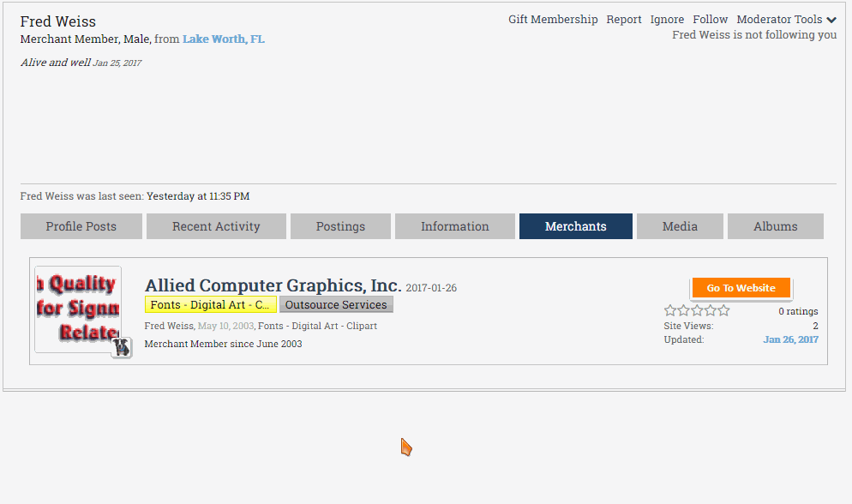Click the Outsource Services tag

tap(336, 304)
